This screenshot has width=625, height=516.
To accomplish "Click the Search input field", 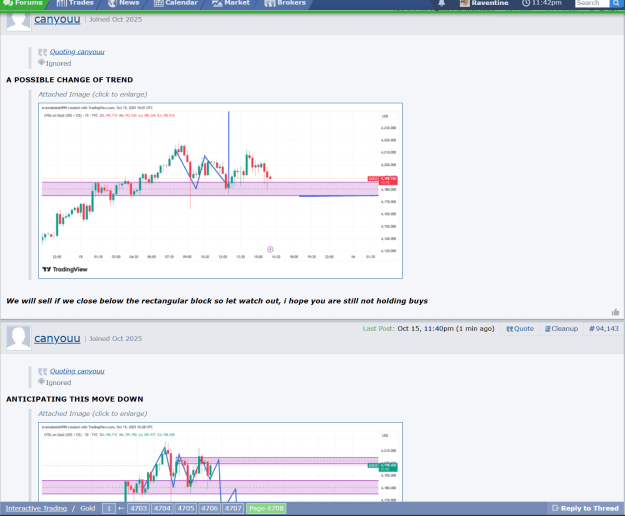I will [592, 3].
